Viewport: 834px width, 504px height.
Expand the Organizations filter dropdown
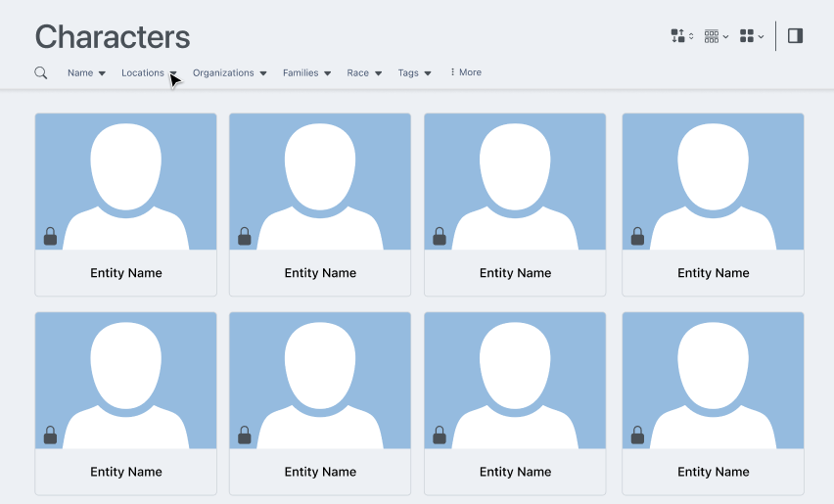click(229, 72)
